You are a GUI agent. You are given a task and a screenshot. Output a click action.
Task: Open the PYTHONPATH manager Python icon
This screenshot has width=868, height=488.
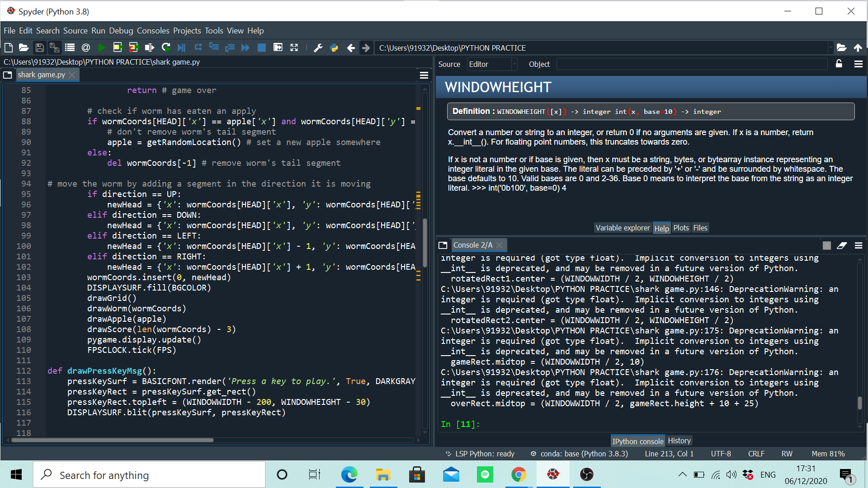point(334,47)
